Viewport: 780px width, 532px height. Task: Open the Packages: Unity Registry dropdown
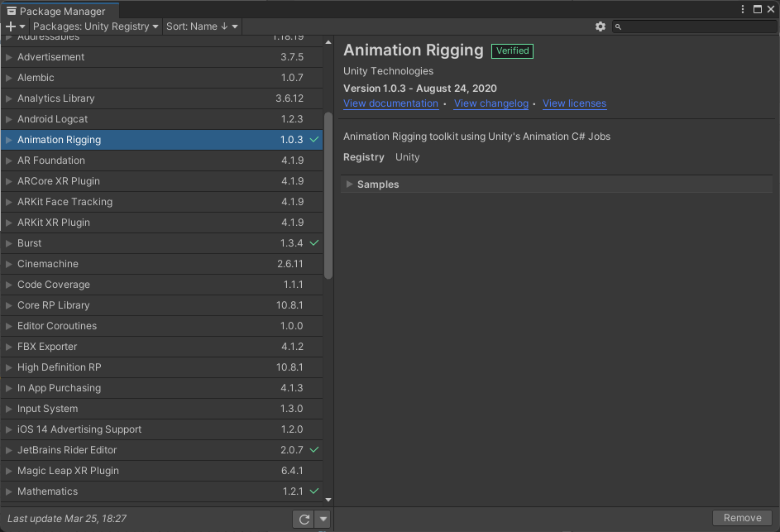[95, 26]
